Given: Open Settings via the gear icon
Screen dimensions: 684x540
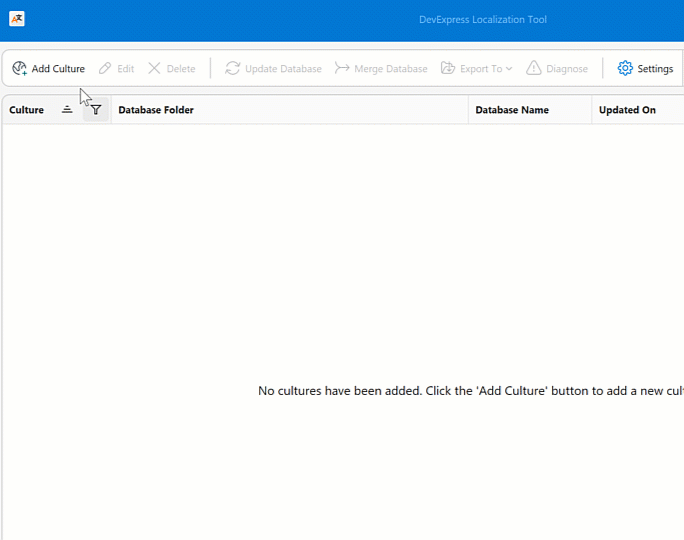Looking at the screenshot, I should click(x=625, y=68).
